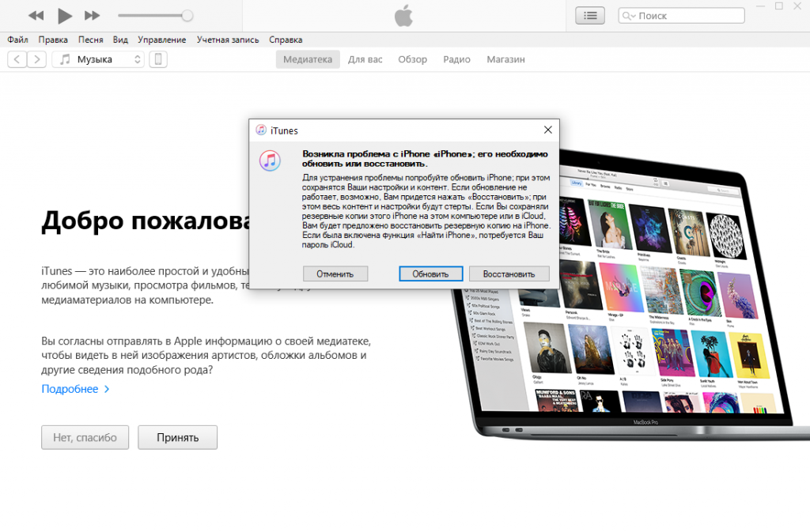Click the music note icon beside Музыка
The image size is (810, 532).
click(65, 59)
